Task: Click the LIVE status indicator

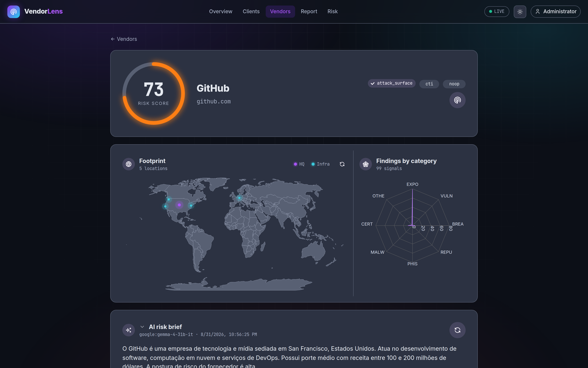Action: 497,11
